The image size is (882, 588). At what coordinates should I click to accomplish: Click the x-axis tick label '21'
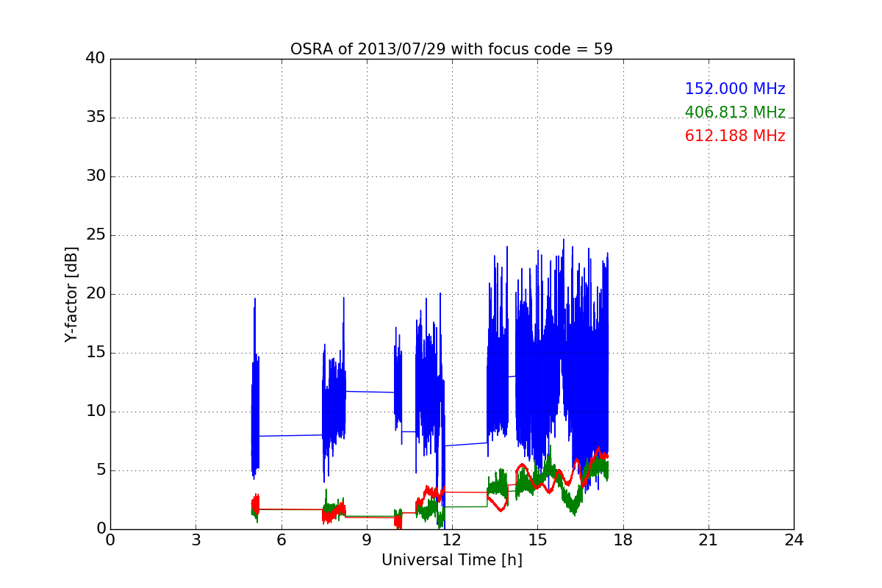(709, 540)
